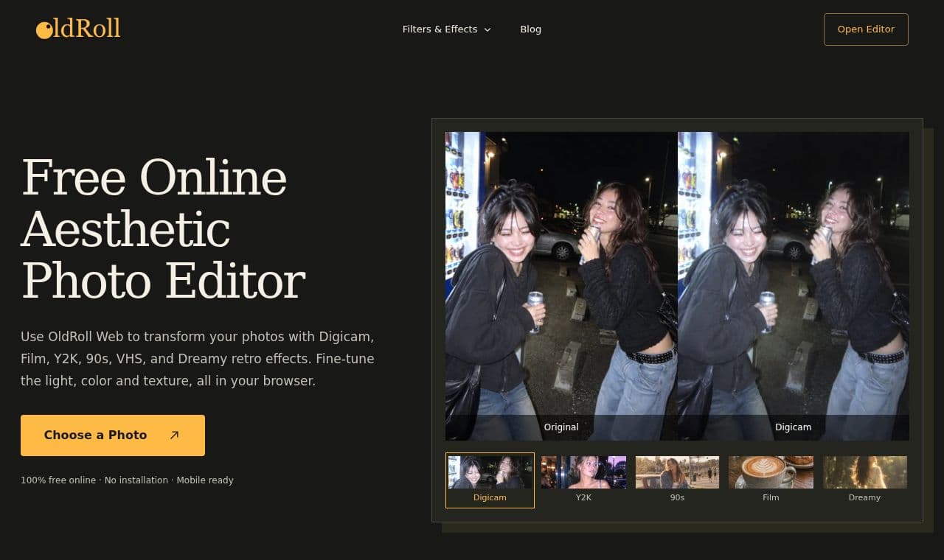Go to the Blog page
944x560 pixels.
pyautogui.click(x=530, y=29)
